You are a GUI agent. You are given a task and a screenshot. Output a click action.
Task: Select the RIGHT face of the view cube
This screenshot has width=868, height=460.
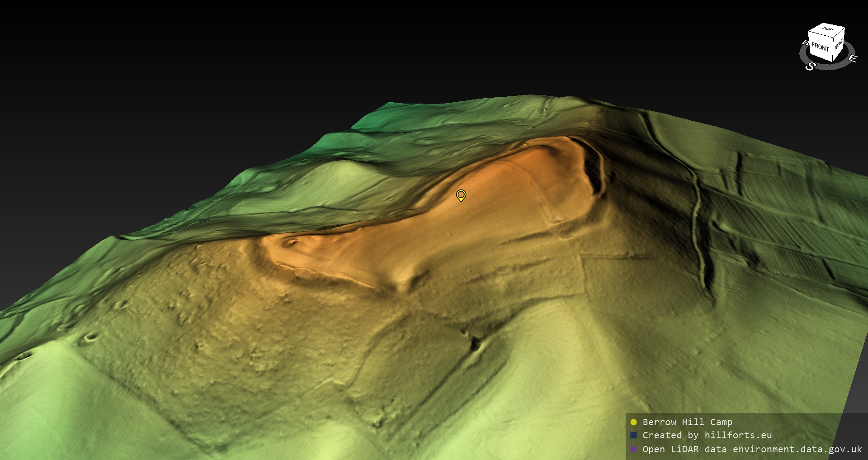coord(839,45)
